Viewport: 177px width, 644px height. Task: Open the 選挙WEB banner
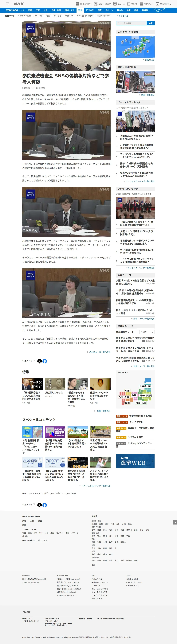click(x=135, y=461)
